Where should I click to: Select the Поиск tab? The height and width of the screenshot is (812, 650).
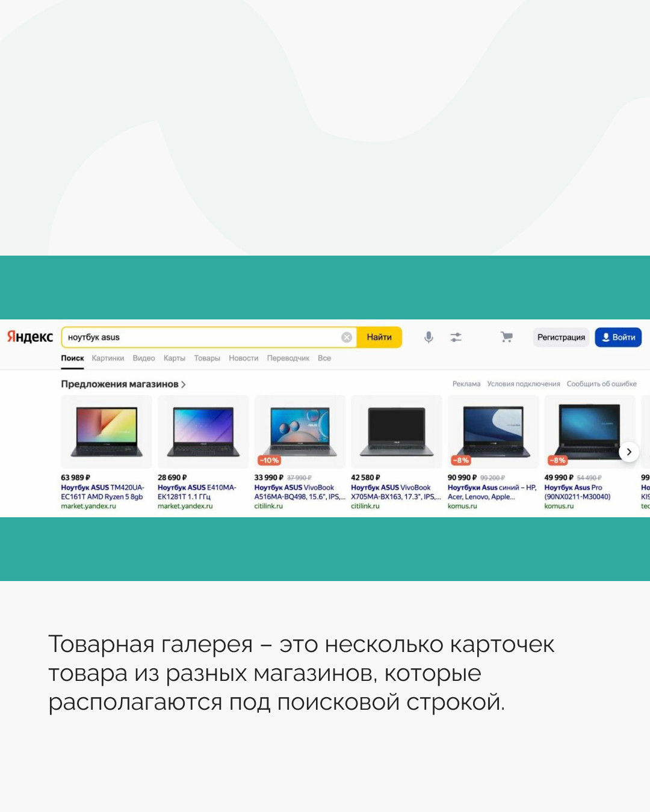click(x=72, y=358)
